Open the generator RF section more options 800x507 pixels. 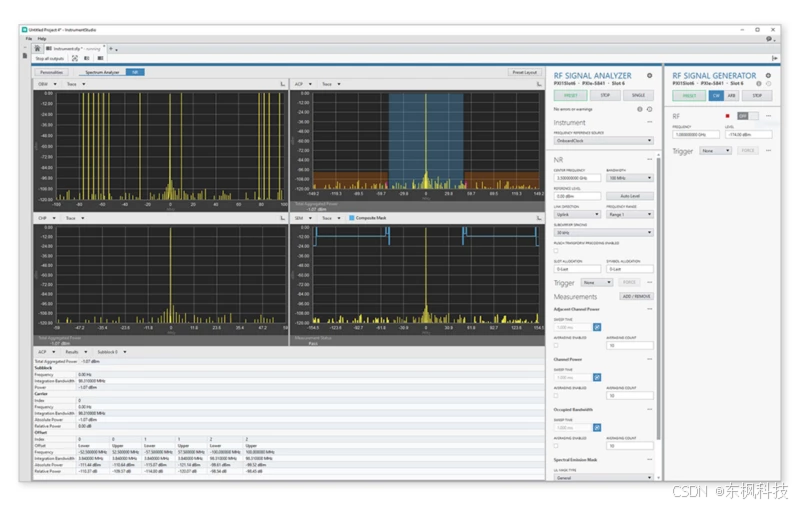768,116
